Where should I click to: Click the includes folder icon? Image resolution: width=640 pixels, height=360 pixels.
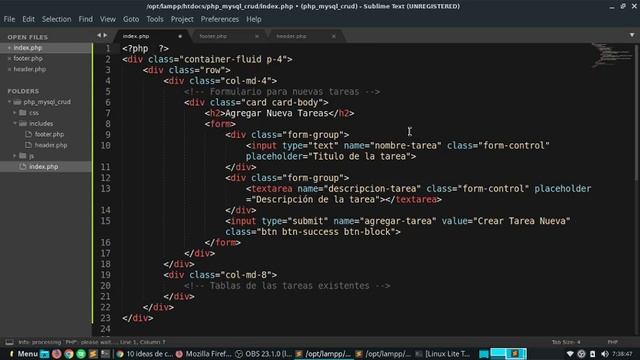(x=23, y=123)
